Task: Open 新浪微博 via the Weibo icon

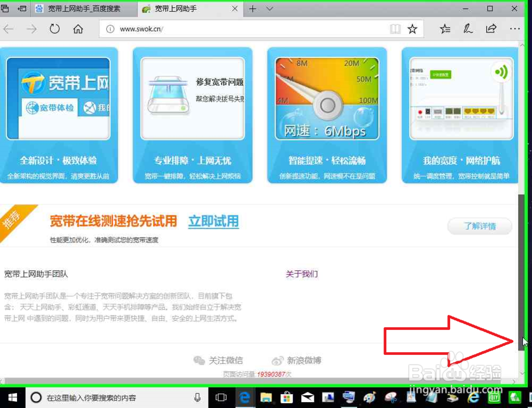Action: coord(277,360)
